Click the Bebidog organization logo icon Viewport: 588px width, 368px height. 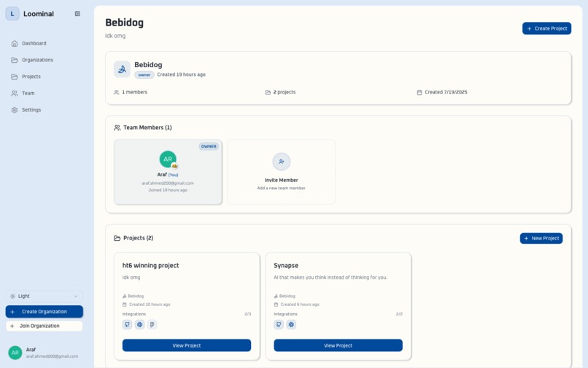pyautogui.click(x=122, y=69)
